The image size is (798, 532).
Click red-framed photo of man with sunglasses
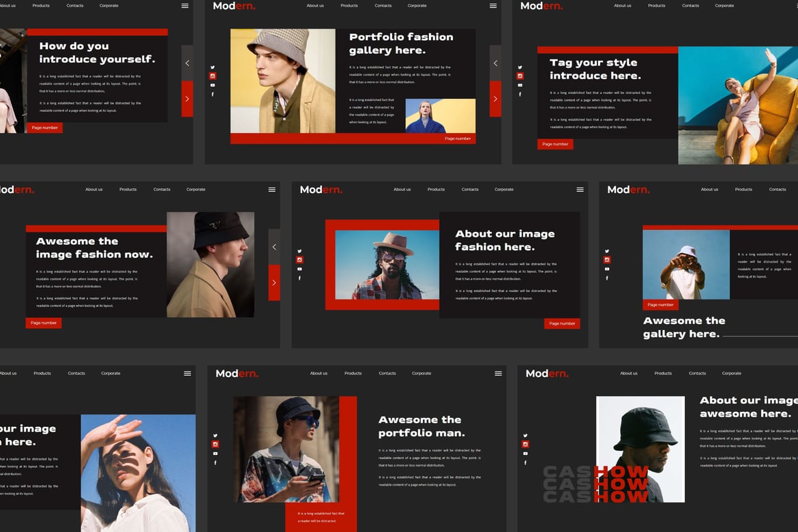coord(387,265)
